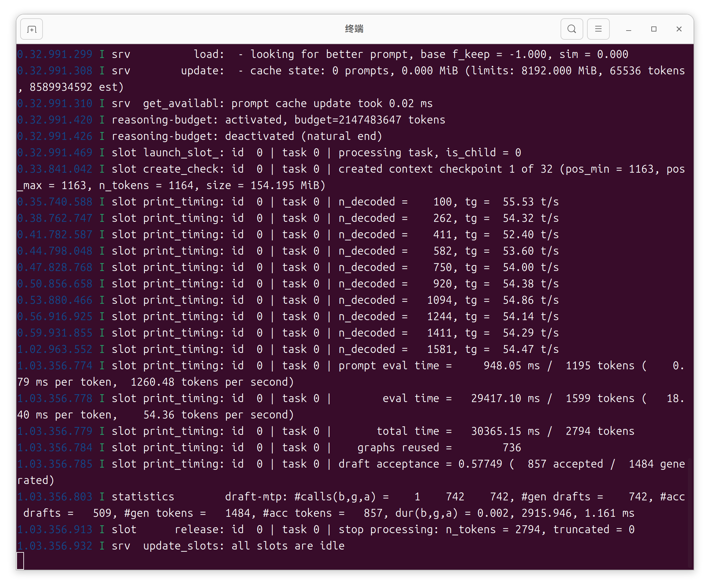Click 'draft-mtp:' text
The image size is (710, 588).
257,497
